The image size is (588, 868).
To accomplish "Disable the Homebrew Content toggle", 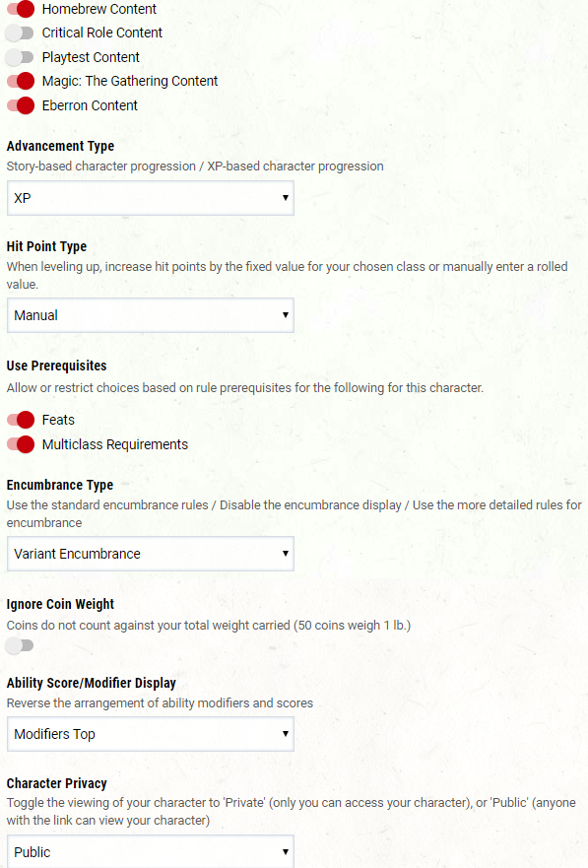I will (21, 9).
